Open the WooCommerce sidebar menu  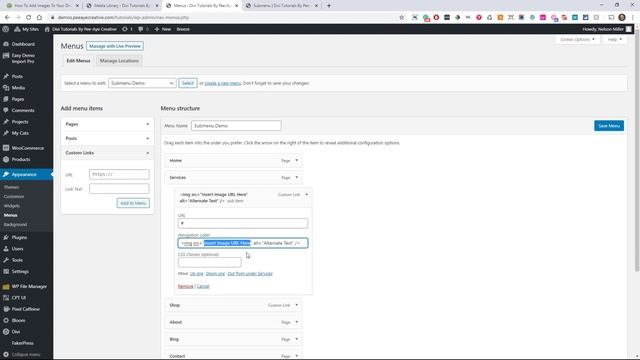tap(27, 148)
